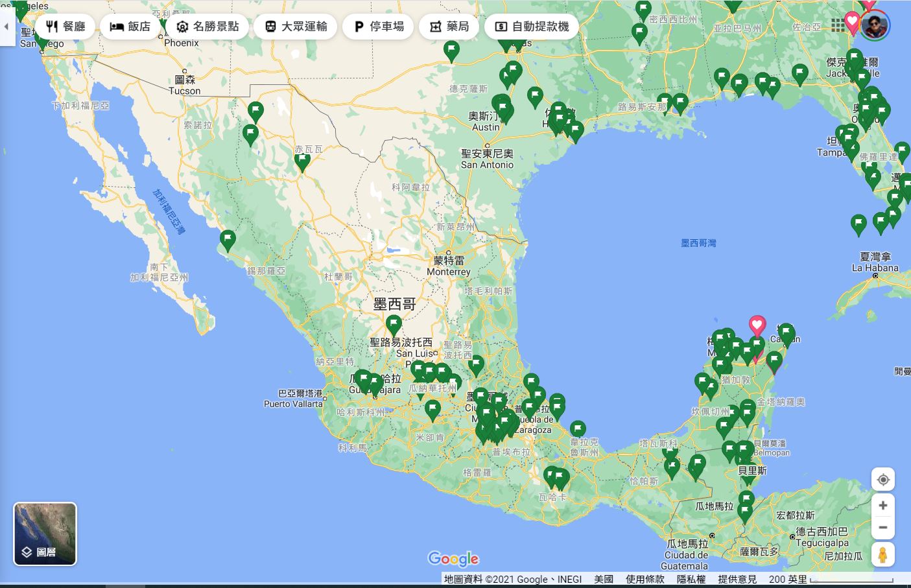The image size is (911, 588).
Task: Zoom out with the minus button
Action: pos(882,528)
